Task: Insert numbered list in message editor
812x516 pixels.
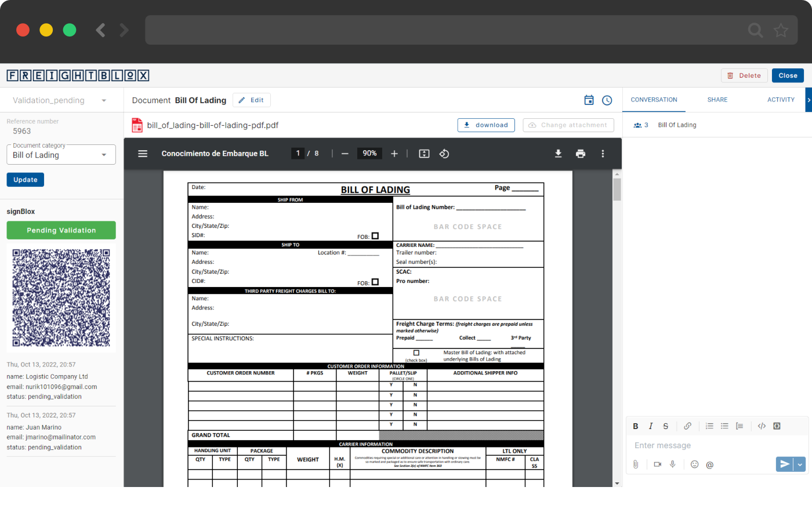Action: (709, 426)
